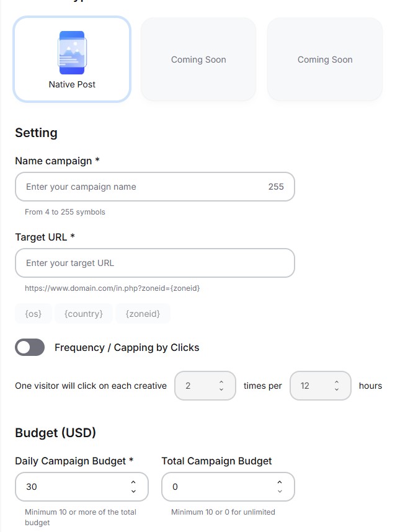This screenshot has width=395, height=532.
Task: Focus the campaign name input field
Action: point(143,187)
